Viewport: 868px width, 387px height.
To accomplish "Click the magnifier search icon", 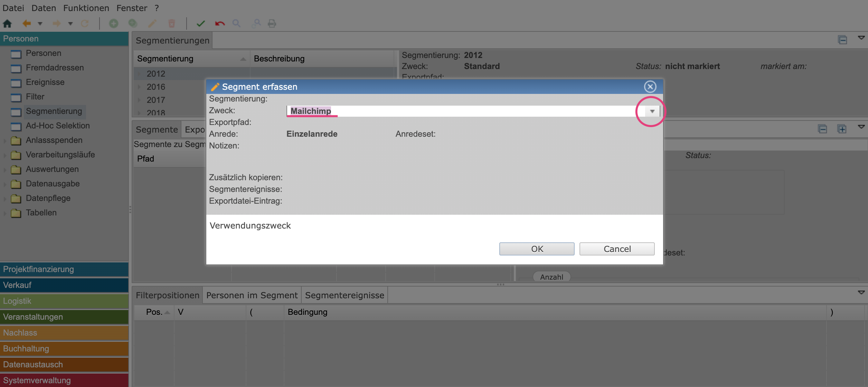I will [236, 23].
